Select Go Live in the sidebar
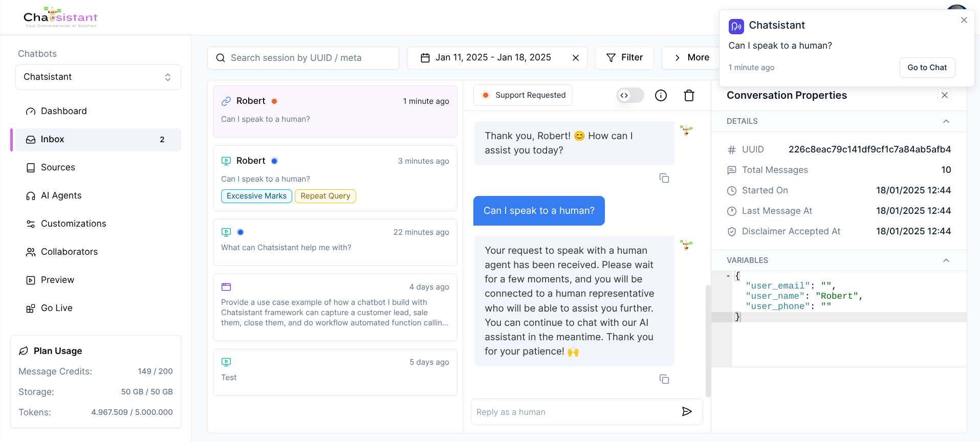 click(x=98, y=308)
